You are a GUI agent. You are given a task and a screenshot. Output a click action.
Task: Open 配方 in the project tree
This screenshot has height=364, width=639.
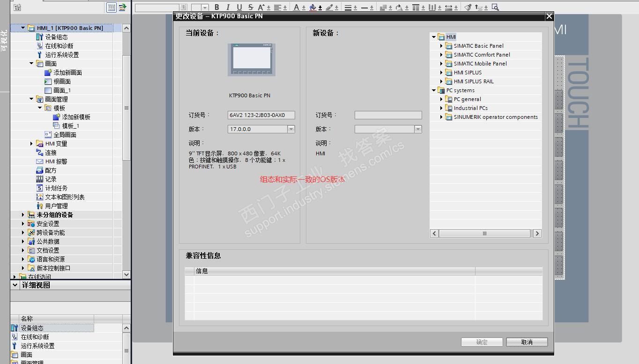click(x=51, y=170)
